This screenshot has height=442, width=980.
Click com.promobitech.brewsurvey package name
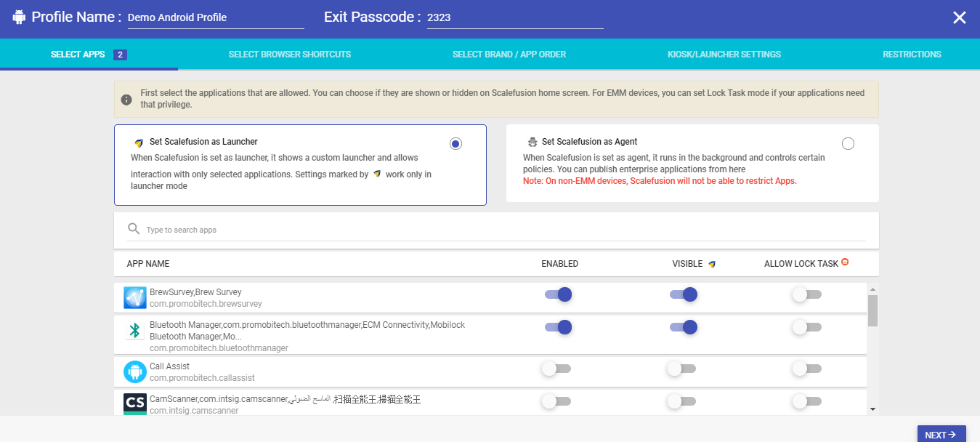[206, 304]
